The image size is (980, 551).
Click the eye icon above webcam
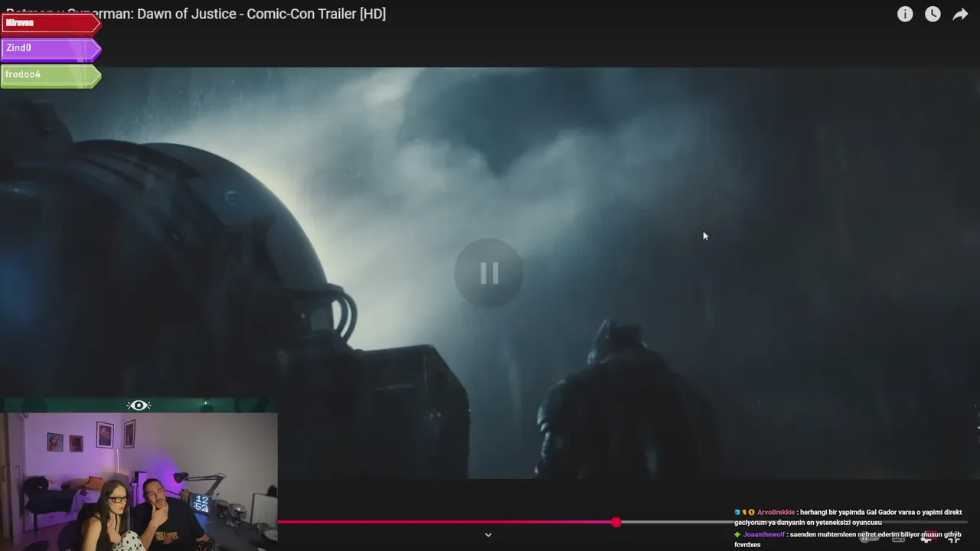coord(139,405)
